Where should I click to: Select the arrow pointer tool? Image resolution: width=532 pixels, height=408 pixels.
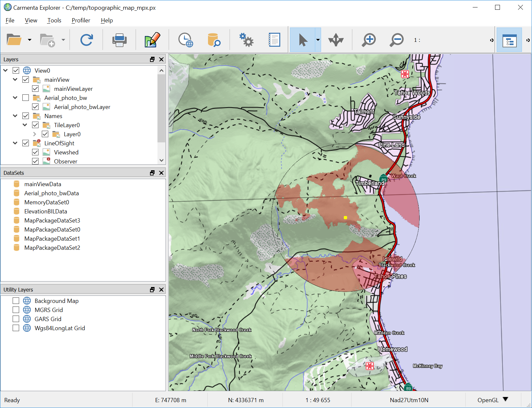pos(303,40)
